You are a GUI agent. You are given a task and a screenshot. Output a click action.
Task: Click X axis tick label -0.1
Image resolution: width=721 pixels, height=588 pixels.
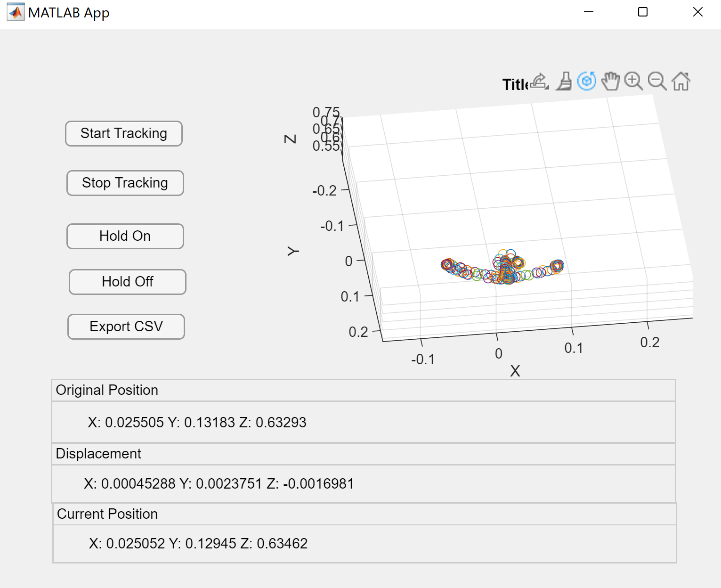point(423,359)
